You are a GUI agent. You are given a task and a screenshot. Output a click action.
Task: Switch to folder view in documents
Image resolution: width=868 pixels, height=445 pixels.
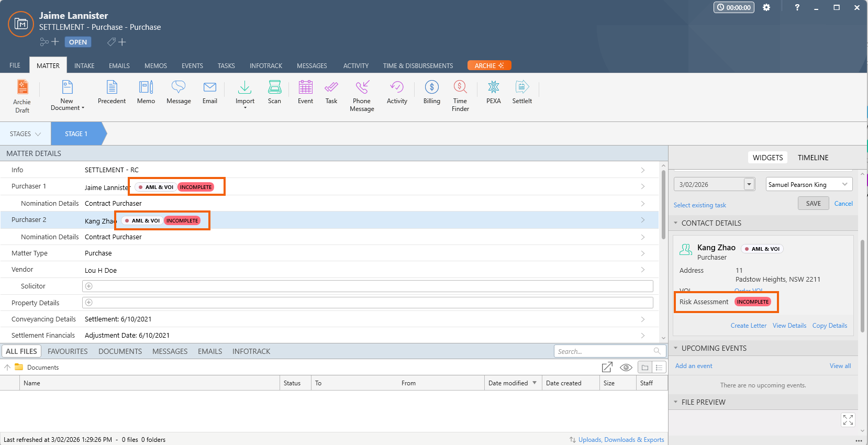tap(645, 368)
